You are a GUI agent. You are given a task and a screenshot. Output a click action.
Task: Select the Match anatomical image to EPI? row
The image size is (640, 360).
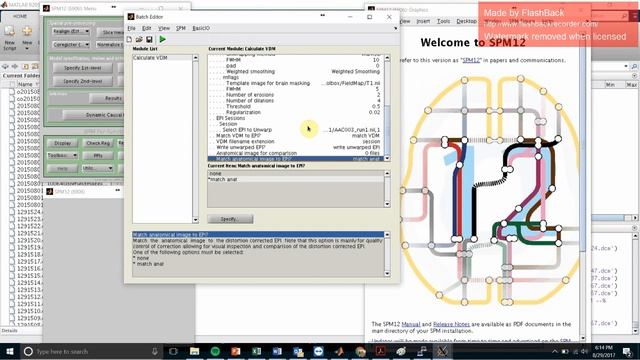pos(295,159)
